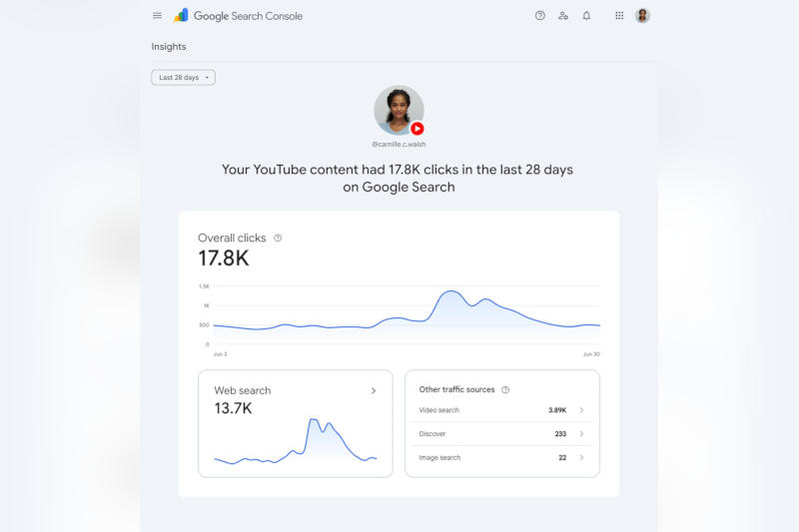Open the Discover traffic row
This screenshot has height=532, width=799.
coord(502,434)
